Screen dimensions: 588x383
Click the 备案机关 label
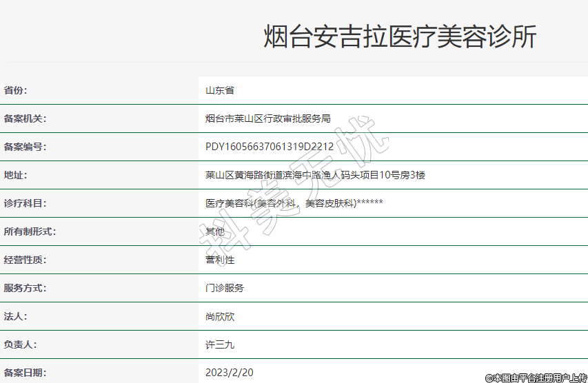tap(26, 118)
